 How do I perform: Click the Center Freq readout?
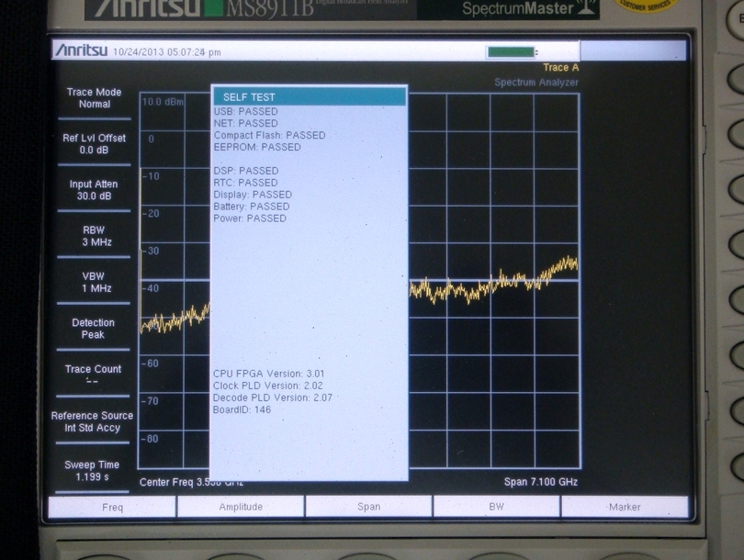tap(191, 482)
